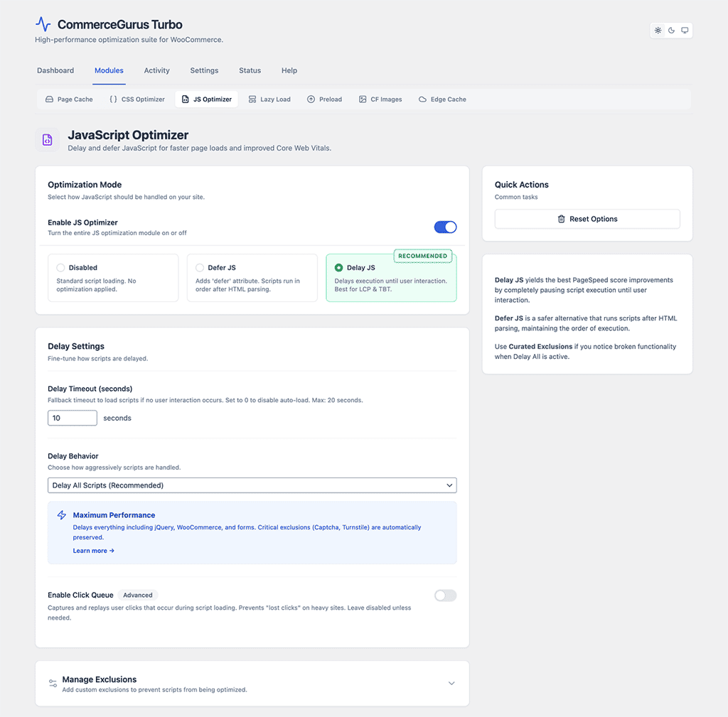The height and width of the screenshot is (717, 728).
Task: Expand Manage Exclusions with the chevron
Action: (x=451, y=684)
